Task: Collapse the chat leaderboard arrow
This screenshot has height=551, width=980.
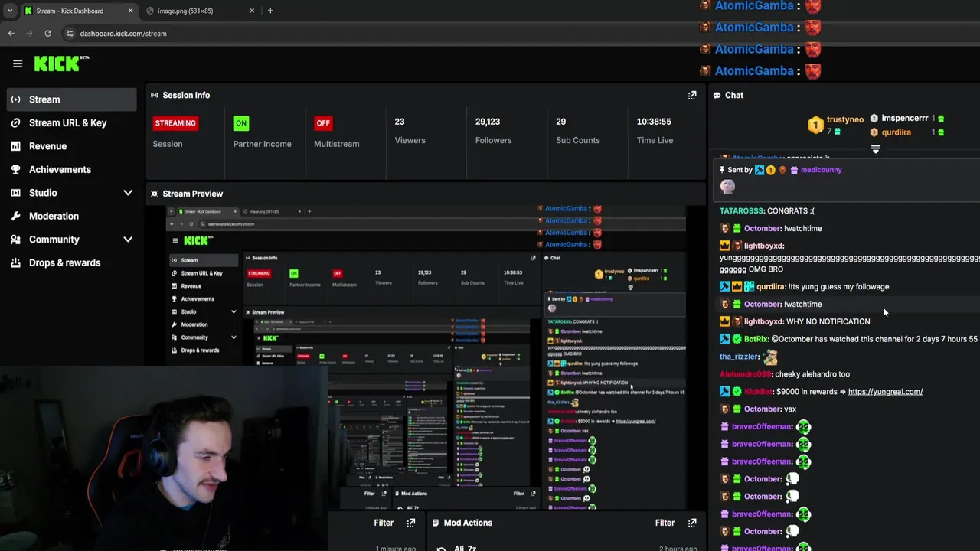Action: 876,149
